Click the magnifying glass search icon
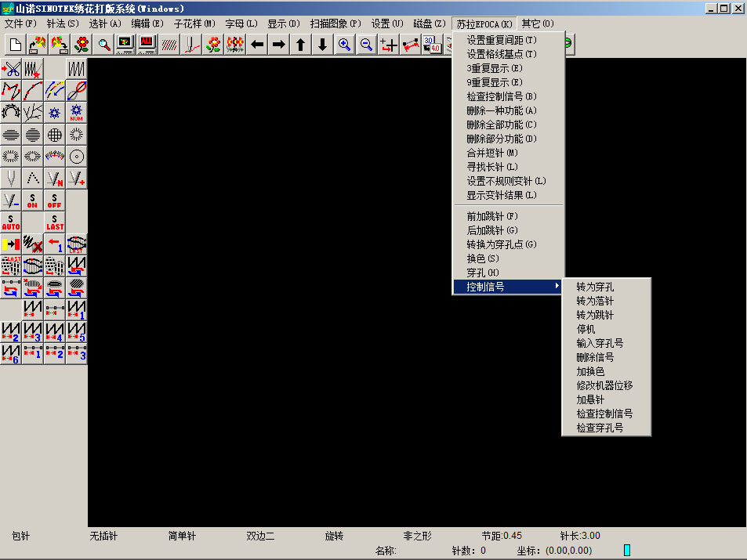 (103, 45)
